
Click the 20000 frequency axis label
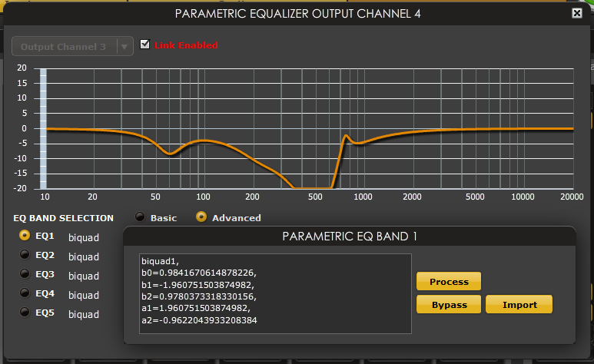[x=572, y=197]
